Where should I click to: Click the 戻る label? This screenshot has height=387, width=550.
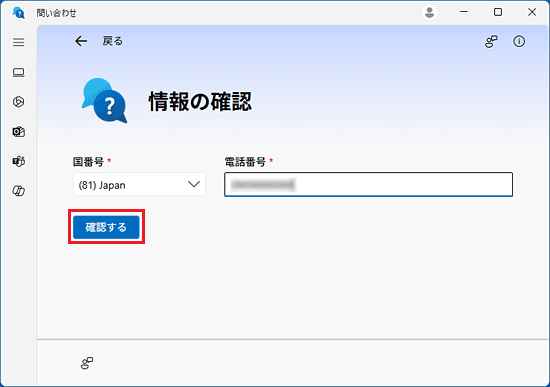[x=113, y=41]
